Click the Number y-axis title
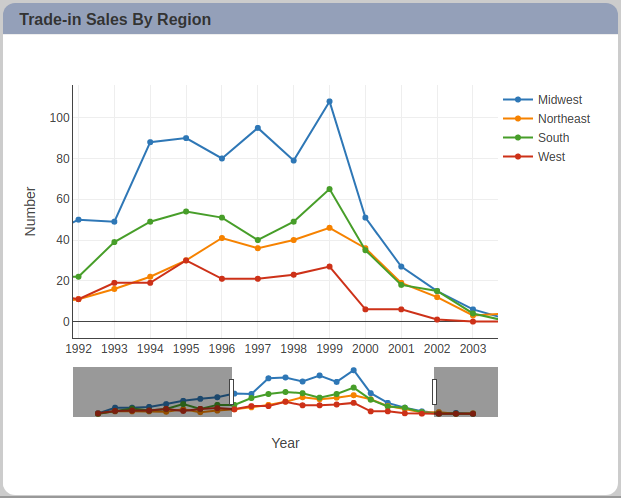621x499 pixels. (x=30, y=211)
